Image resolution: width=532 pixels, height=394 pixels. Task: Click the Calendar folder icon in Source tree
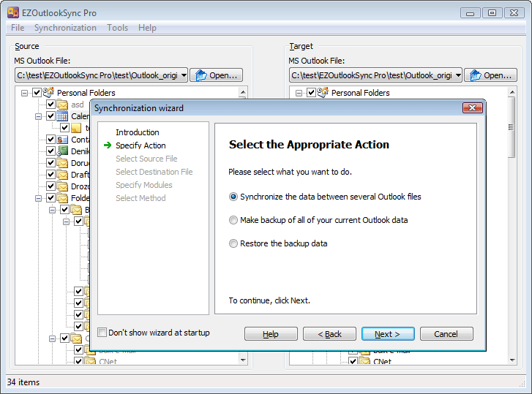62,116
